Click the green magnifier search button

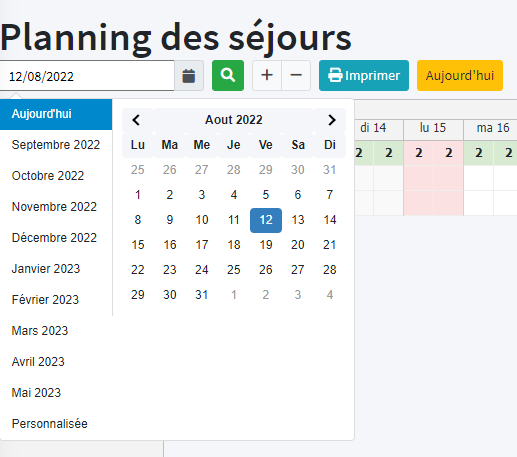click(228, 75)
